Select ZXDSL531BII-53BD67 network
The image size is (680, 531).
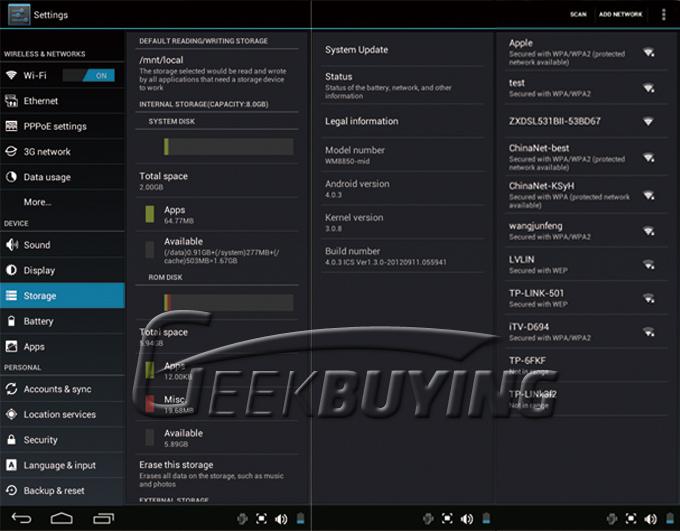pyautogui.click(x=585, y=121)
